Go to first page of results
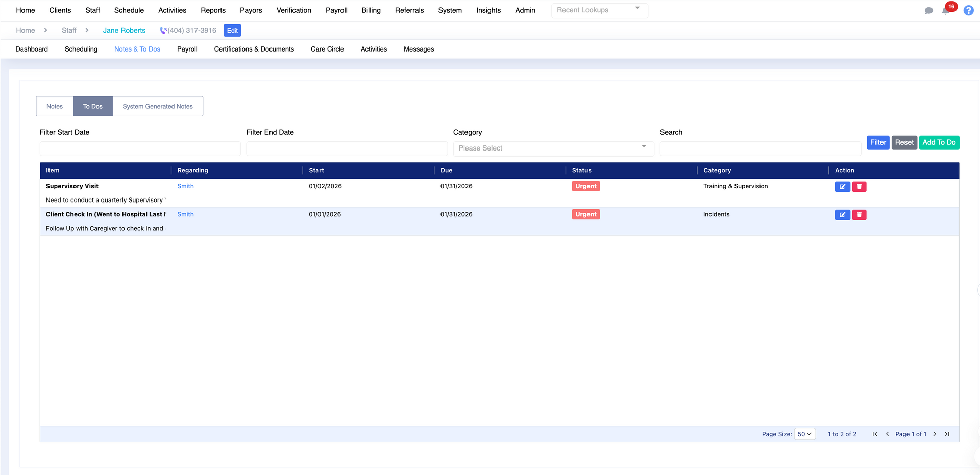 coord(875,434)
